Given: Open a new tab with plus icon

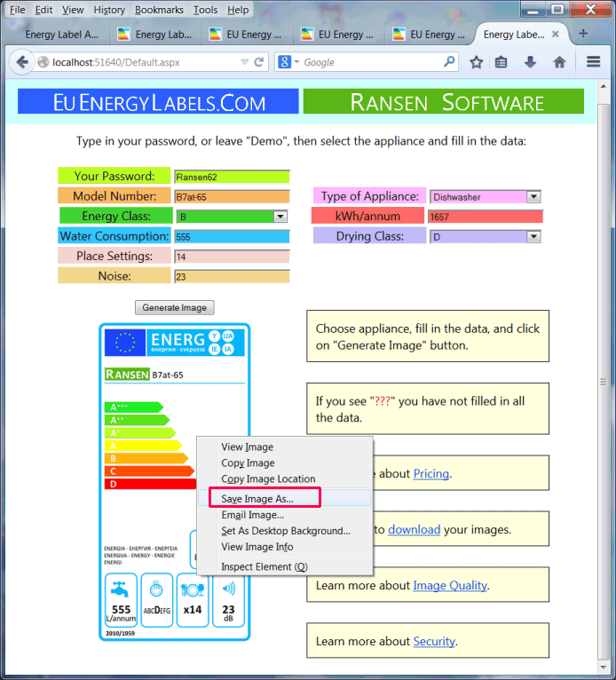Looking at the screenshot, I should pos(583,34).
